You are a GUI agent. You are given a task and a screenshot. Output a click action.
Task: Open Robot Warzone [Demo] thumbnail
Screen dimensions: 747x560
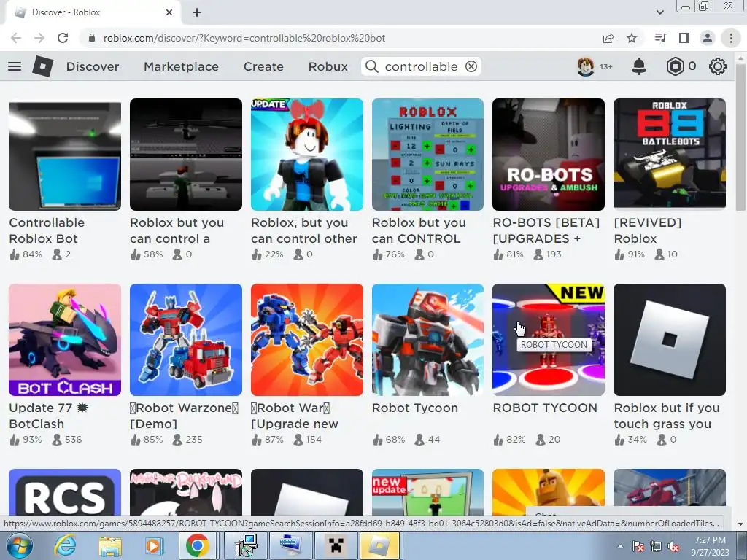tap(186, 340)
